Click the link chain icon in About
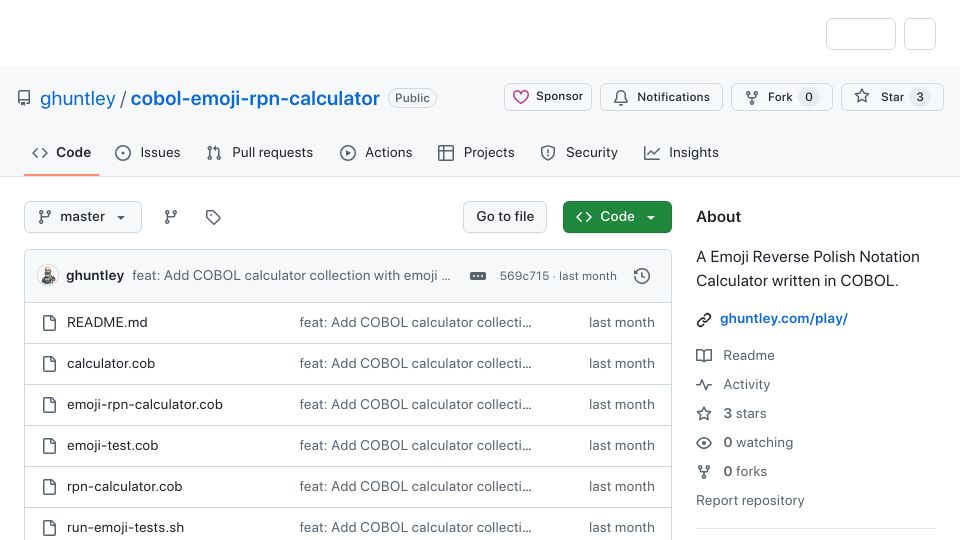The image size is (960, 540). [704, 320]
